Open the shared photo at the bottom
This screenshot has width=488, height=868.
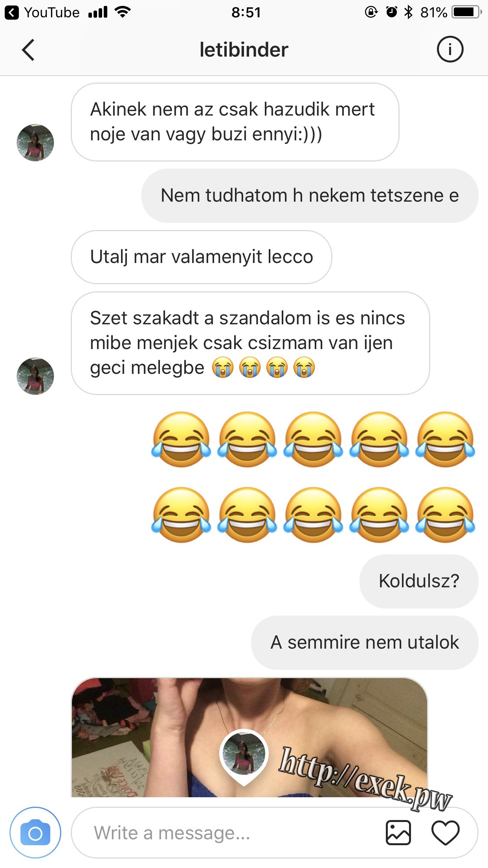coord(250,737)
